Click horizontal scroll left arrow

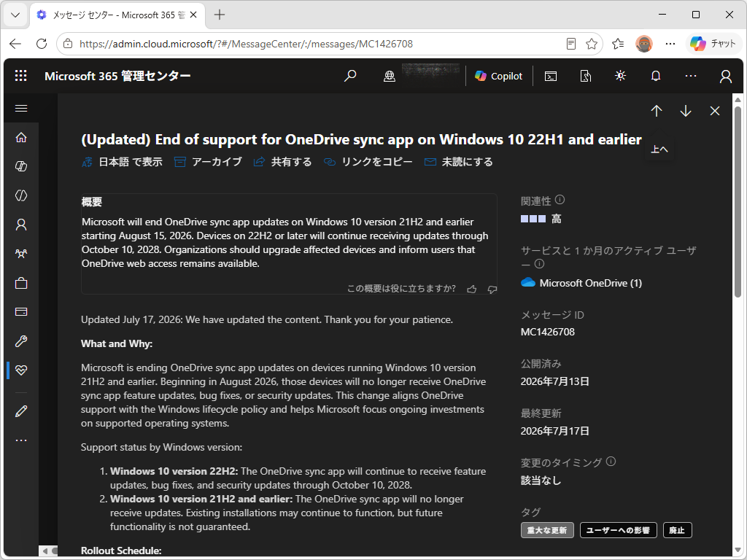click(x=46, y=551)
